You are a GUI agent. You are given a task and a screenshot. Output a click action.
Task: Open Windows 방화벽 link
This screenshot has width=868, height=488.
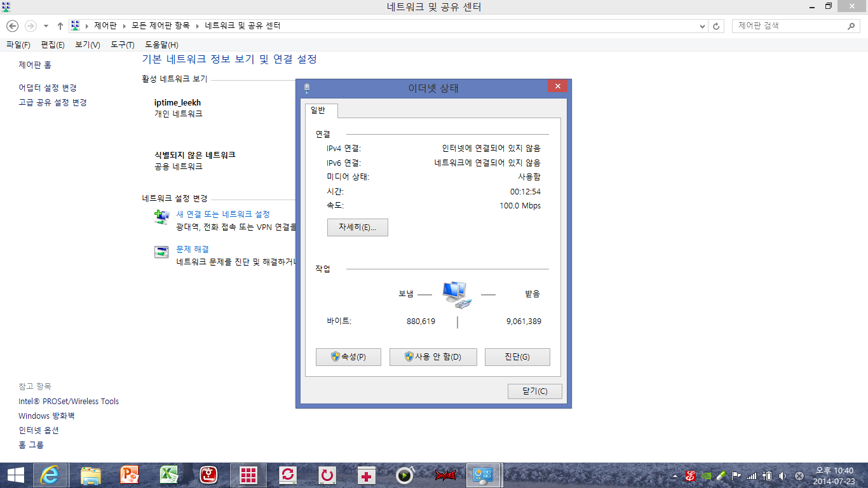(x=46, y=416)
